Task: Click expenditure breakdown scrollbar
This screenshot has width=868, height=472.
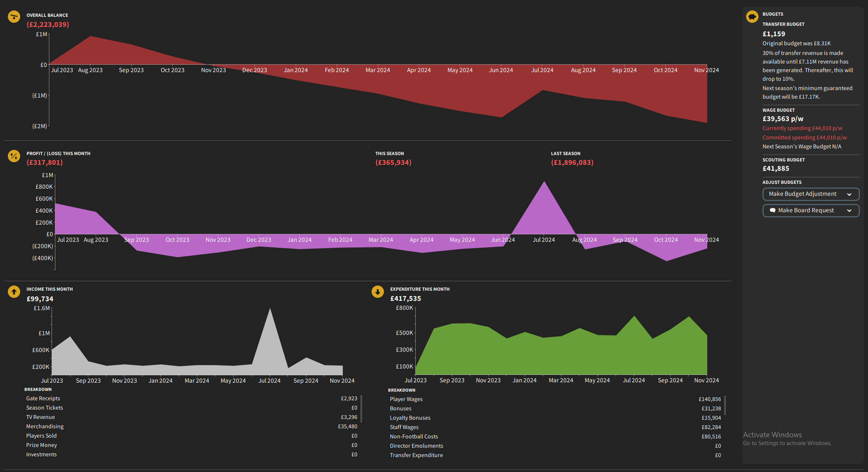Action: [x=725, y=405]
